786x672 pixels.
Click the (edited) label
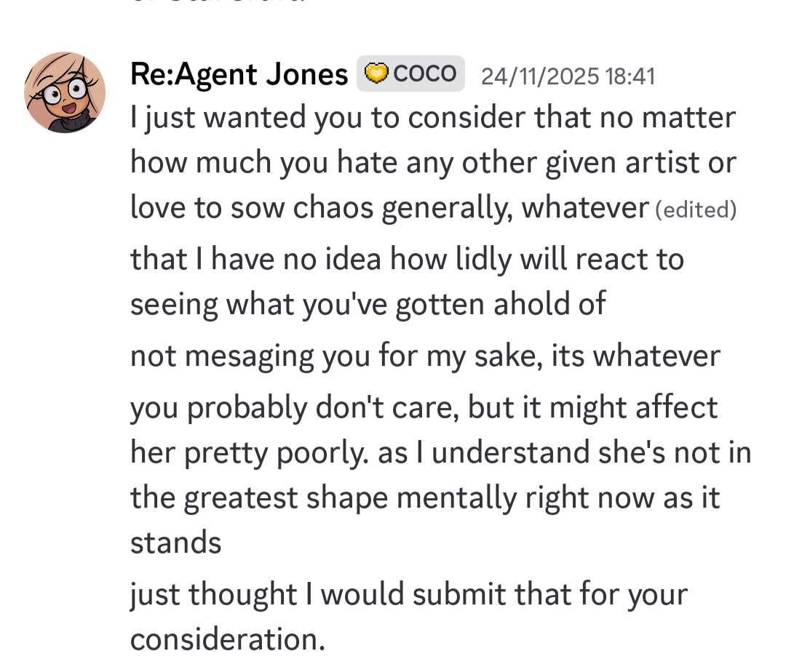696,210
